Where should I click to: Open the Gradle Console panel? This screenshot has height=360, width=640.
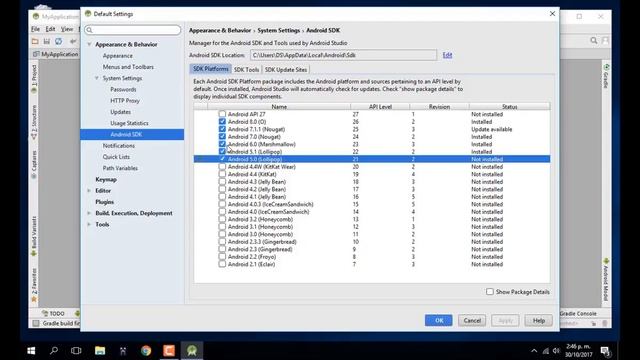point(578,313)
